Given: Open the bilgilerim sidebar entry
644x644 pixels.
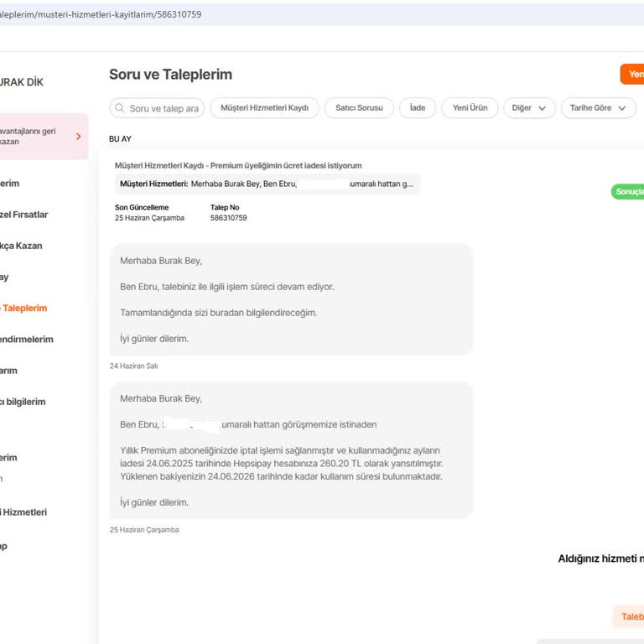Looking at the screenshot, I should [x=23, y=402].
